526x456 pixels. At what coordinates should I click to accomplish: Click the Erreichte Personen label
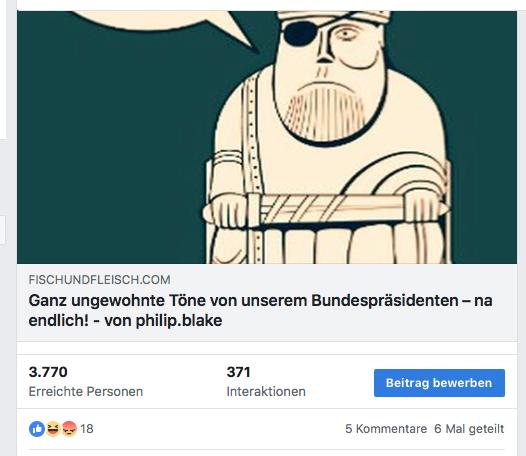point(86,392)
